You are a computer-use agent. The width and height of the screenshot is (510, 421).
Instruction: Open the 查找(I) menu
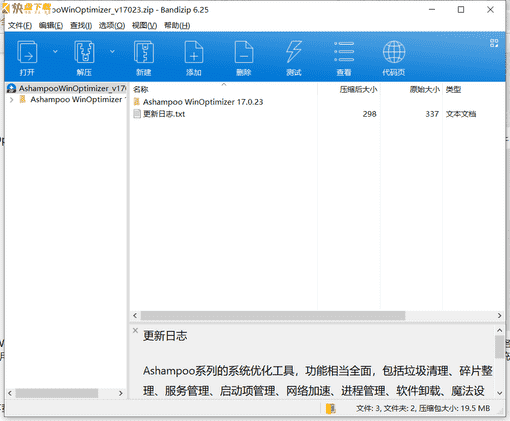coord(81,25)
